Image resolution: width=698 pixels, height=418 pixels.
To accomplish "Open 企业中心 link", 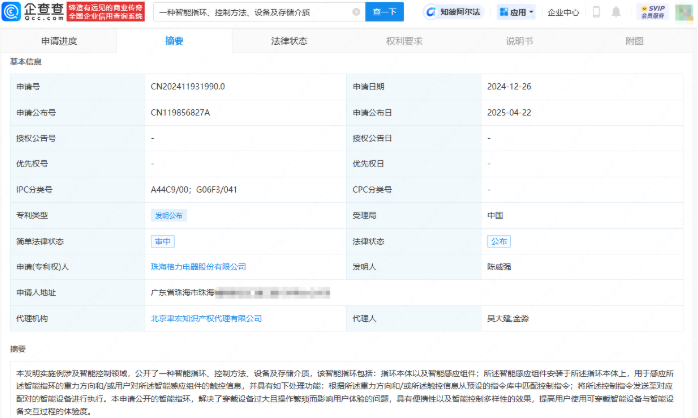I will click(563, 12).
